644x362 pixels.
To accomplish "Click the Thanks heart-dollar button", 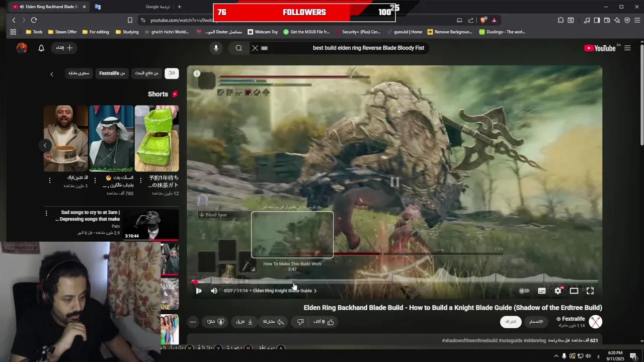I will pyautogui.click(x=215, y=322).
